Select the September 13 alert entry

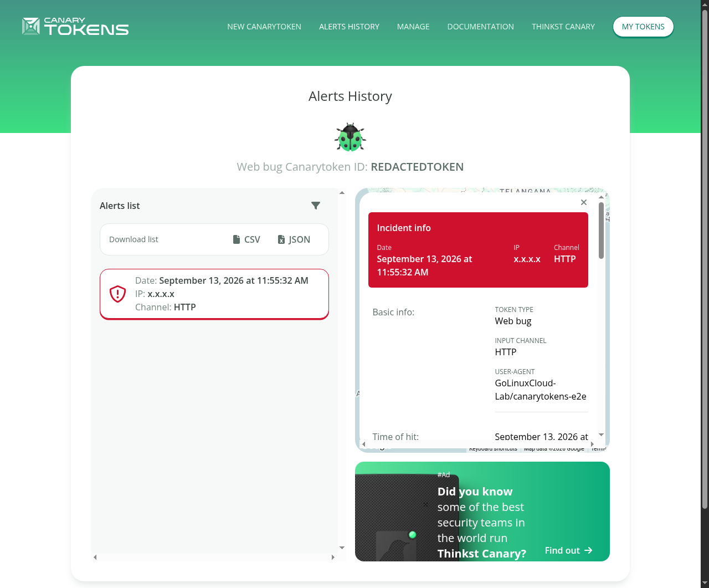tap(214, 294)
